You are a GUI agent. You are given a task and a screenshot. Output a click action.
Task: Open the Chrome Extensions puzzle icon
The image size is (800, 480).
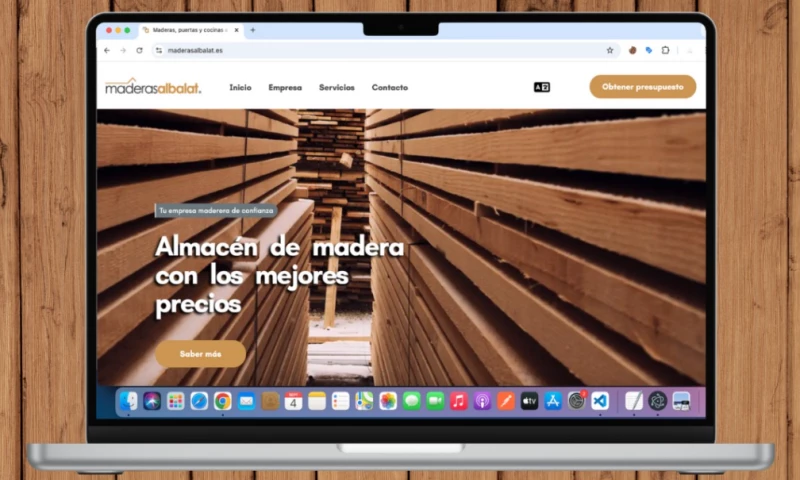point(665,50)
